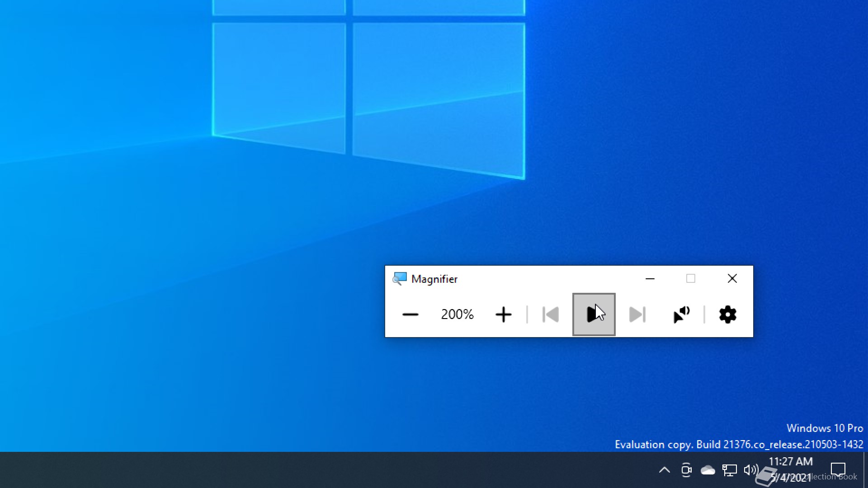Click the Magnifier app icon in title bar
The image size is (868, 488).
[x=400, y=279]
